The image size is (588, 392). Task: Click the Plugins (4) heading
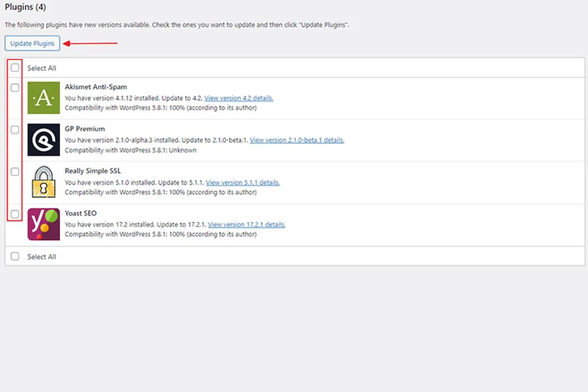pos(25,7)
